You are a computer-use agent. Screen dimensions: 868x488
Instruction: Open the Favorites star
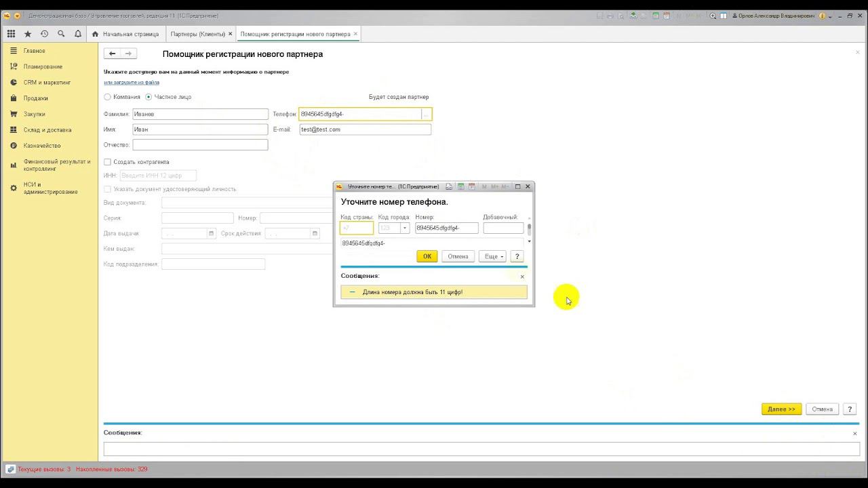click(28, 34)
